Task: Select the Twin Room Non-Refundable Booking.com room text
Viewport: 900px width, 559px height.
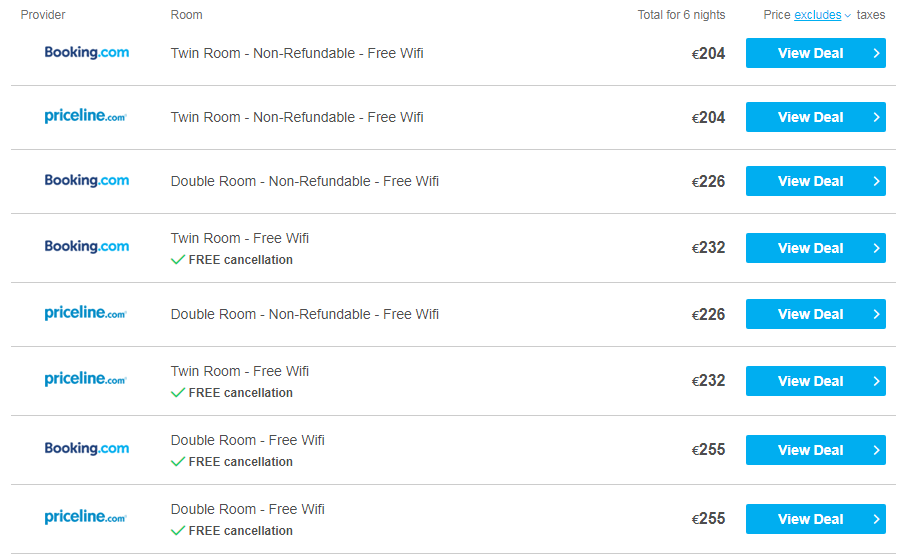Action: 297,53
